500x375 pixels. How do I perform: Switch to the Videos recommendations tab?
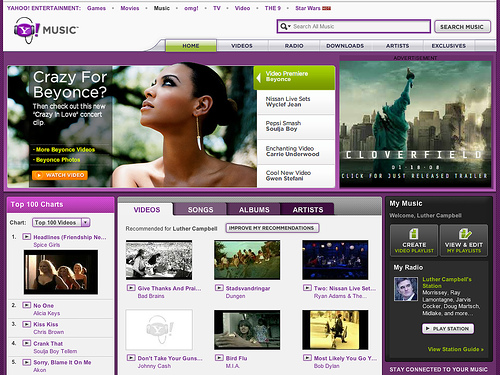[147, 210]
